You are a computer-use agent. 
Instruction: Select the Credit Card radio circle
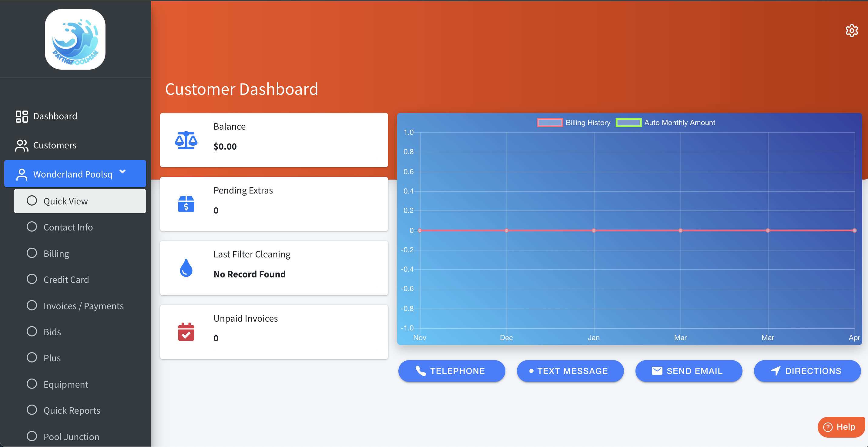coord(32,279)
